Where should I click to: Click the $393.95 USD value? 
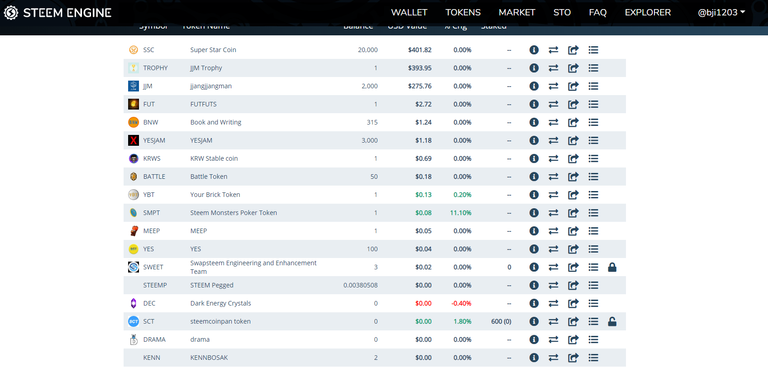(x=420, y=68)
